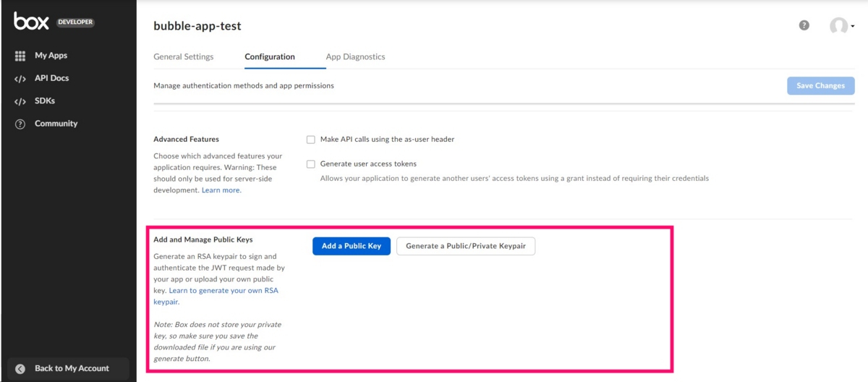The width and height of the screenshot is (868, 382).
Task: Click the Community question mark icon
Action: tap(20, 124)
